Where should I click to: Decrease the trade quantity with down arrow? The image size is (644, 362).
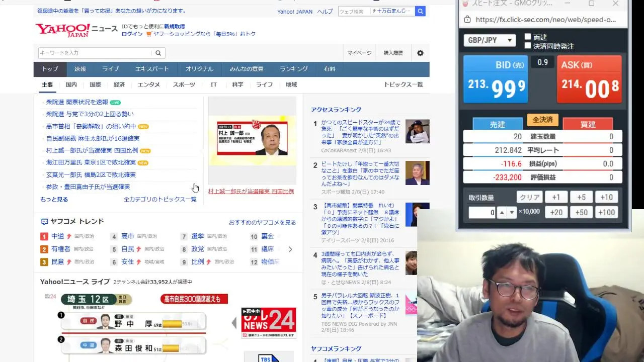(512, 213)
